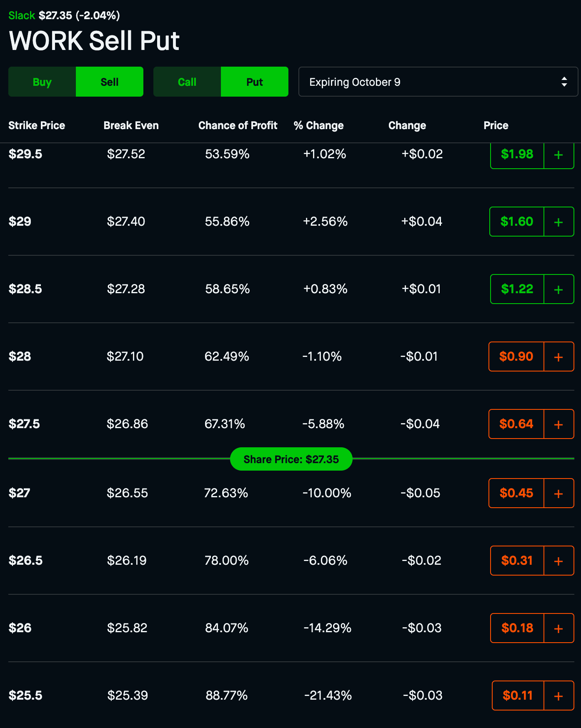The height and width of the screenshot is (728, 581).
Task: Add the $26 strike option with plus
Action: tap(559, 628)
